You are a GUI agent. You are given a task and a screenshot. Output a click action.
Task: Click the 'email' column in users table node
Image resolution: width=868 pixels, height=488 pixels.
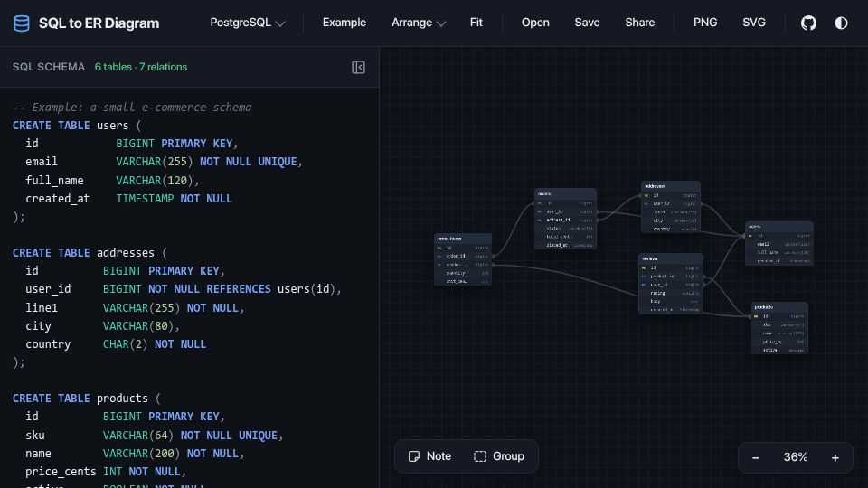(778, 244)
